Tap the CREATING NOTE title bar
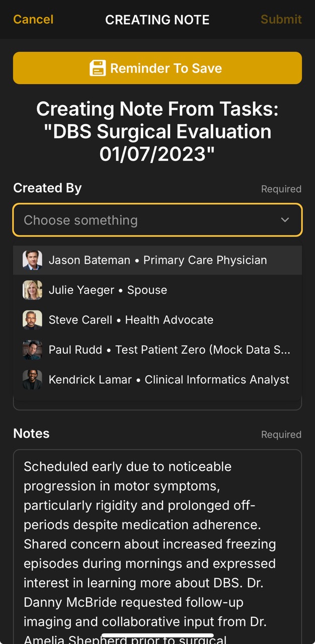Viewport: 315px width, 644px height. point(157,20)
